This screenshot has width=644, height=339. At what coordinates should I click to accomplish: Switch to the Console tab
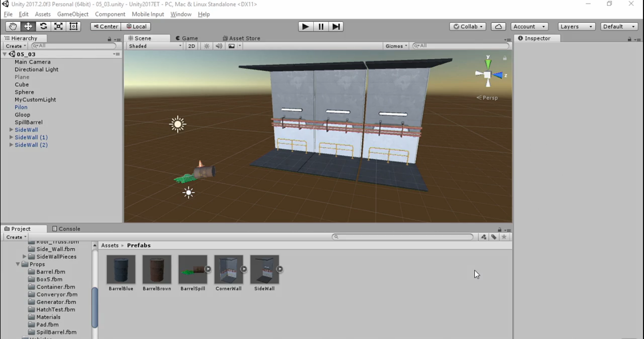(x=66, y=229)
